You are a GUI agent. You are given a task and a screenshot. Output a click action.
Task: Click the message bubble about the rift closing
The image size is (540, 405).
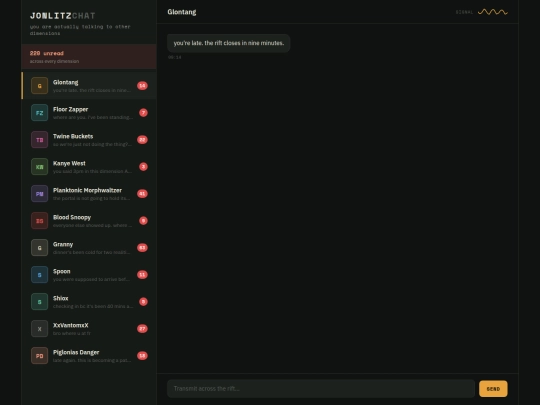(x=229, y=43)
